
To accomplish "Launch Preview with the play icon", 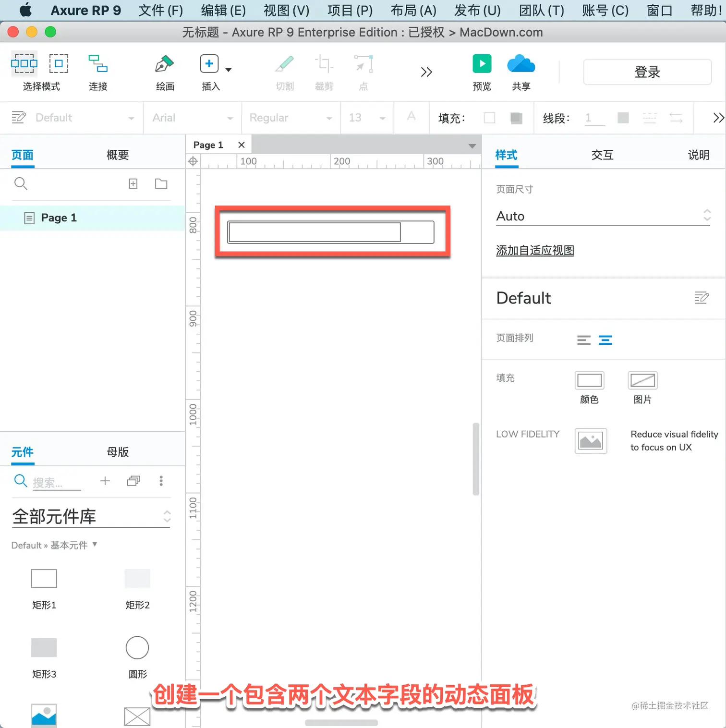I will 482,63.
